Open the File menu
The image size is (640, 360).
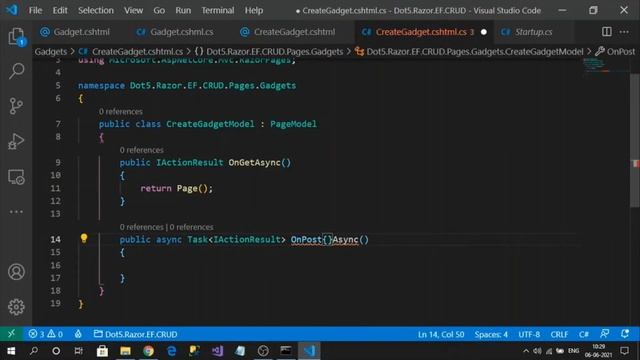click(x=35, y=10)
